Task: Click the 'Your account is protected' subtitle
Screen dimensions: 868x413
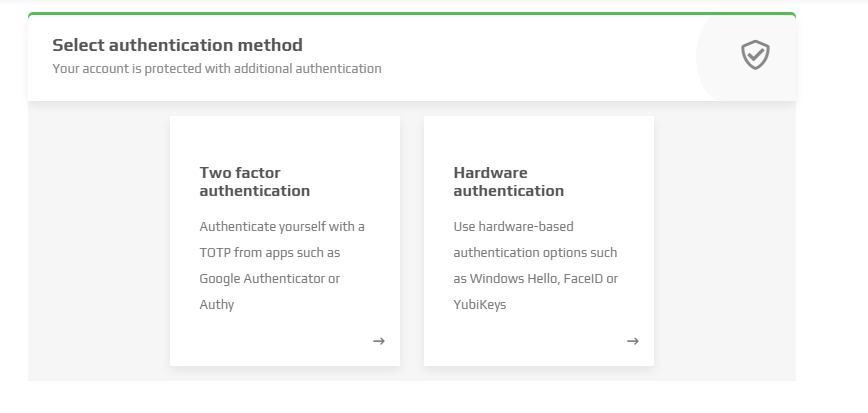Action: click(217, 69)
